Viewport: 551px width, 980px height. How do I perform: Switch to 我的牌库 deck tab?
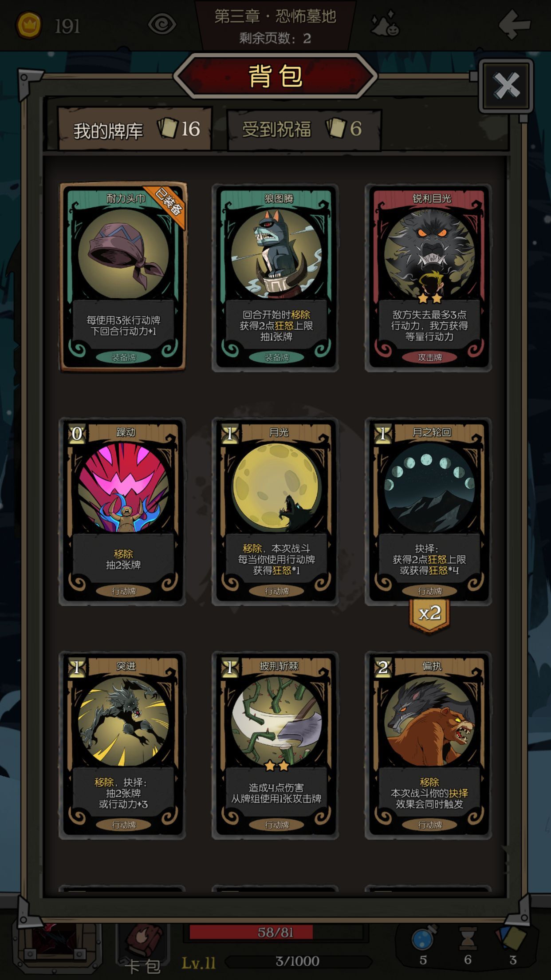pyautogui.click(x=135, y=129)
